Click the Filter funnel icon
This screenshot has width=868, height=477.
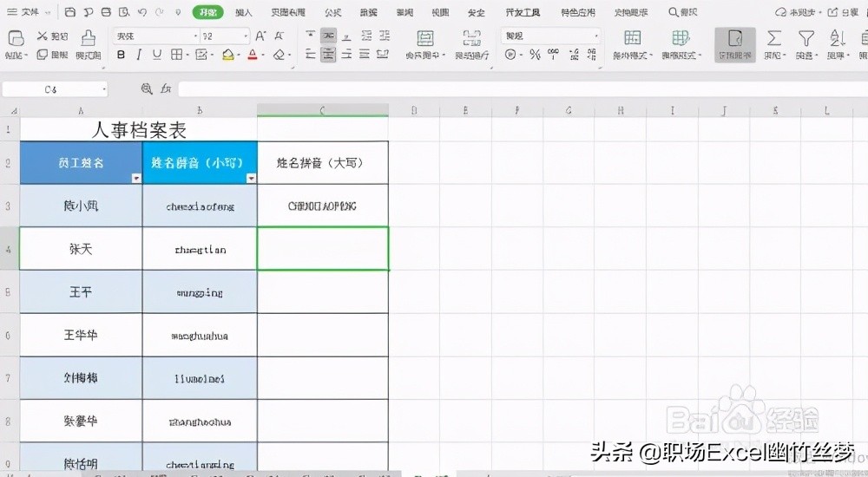click(x=806, y=38)
